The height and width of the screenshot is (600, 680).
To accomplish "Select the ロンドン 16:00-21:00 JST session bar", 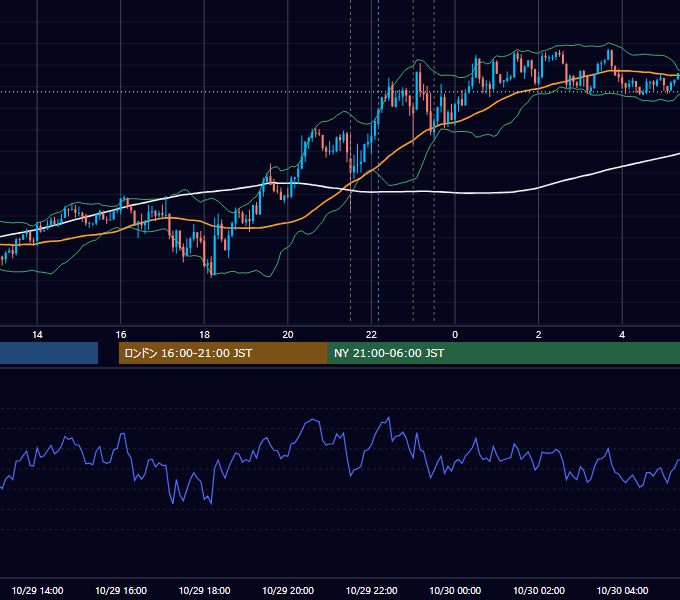I will click(x=223, y=353).
